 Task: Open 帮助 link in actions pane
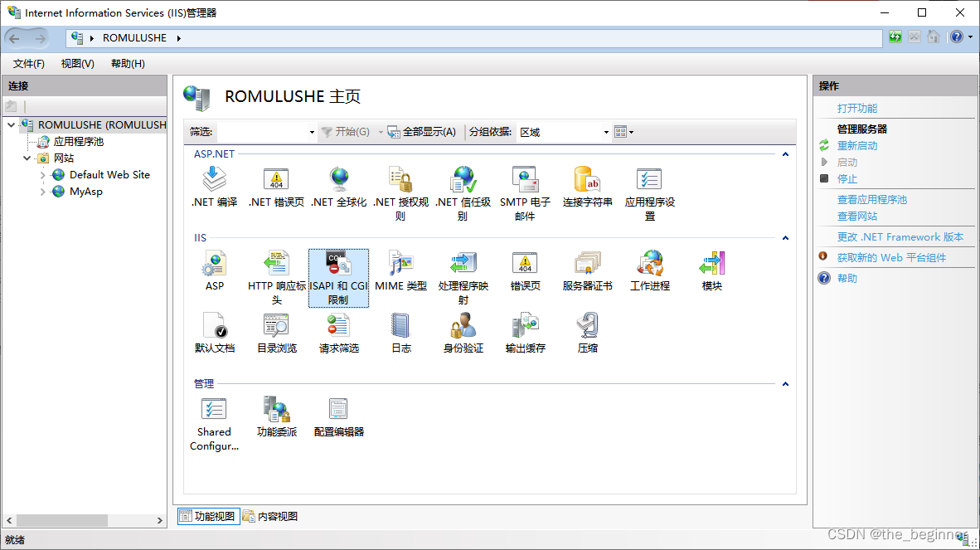847,278
